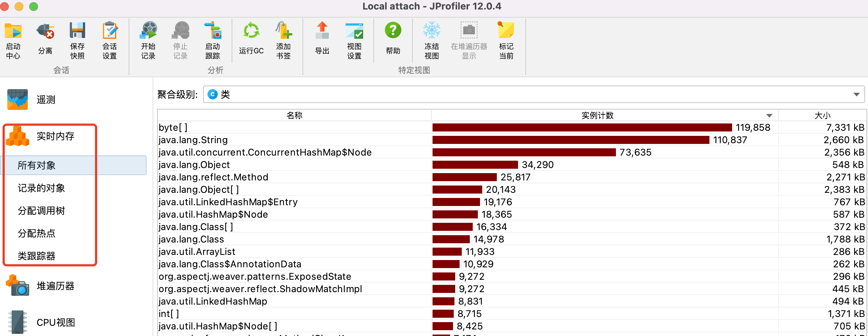
Task: Click the 73,635 instance count bar
Action: (x=524, y=152)
